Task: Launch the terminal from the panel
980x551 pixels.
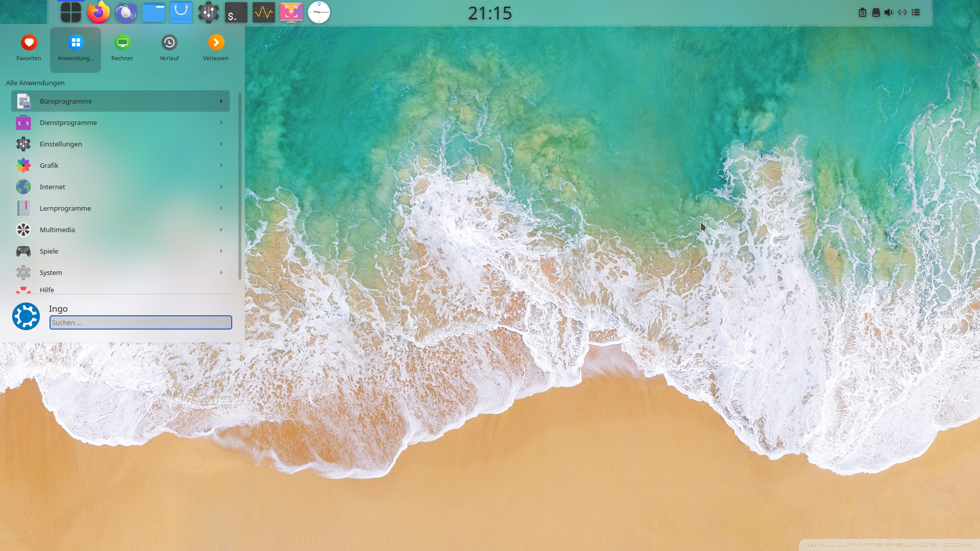Action: (236, 12)
